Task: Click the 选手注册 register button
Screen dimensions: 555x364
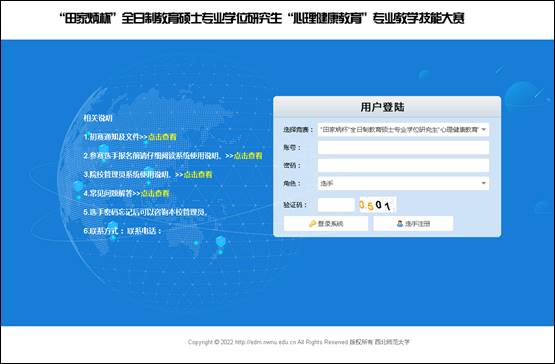Action: (413, 223)
